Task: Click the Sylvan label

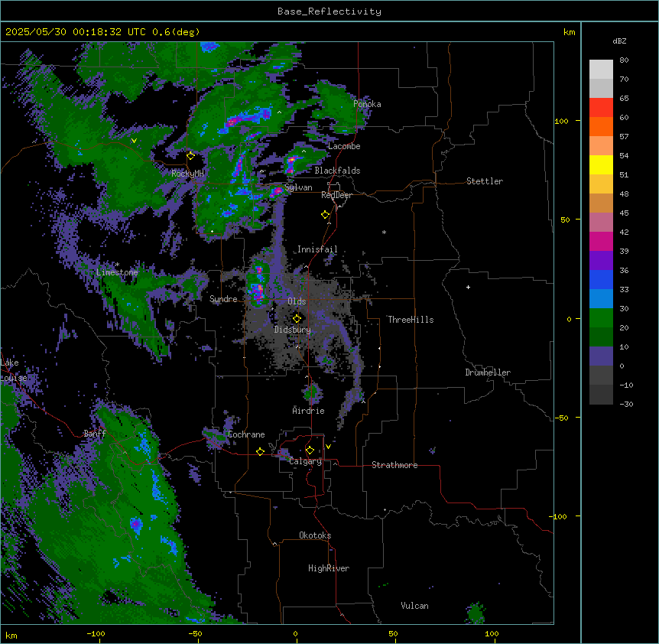Action: pyautogui.click(x=298, y=187)
